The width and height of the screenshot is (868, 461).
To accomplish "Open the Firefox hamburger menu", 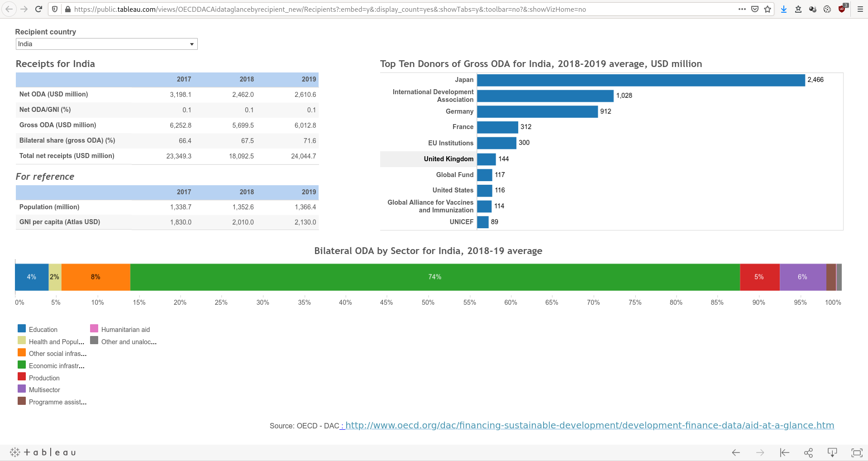I will [860, 9].
